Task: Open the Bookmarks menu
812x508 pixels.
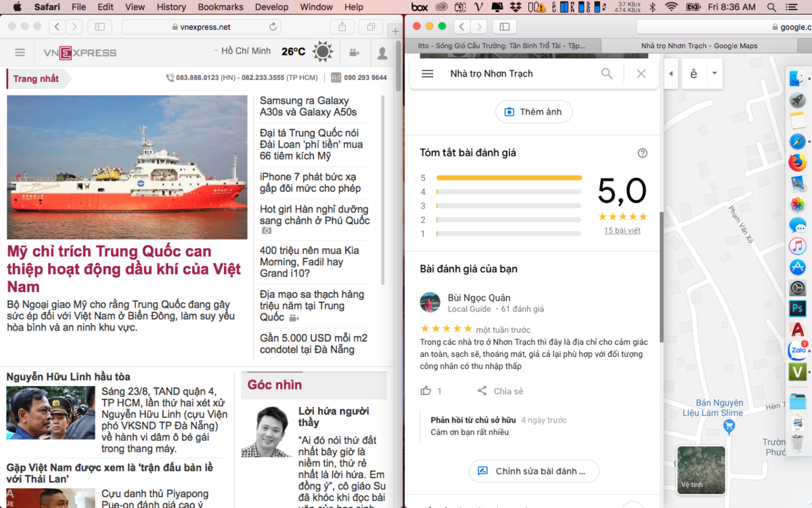Action: click(221, 7)
